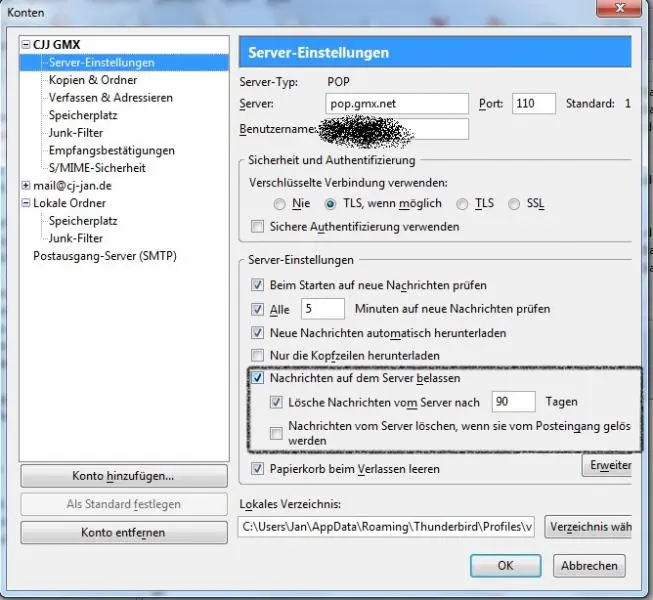Collapse the Lokale Ordner tree node
This screenshot has width=653, height=600.
(x=26, y=203)
